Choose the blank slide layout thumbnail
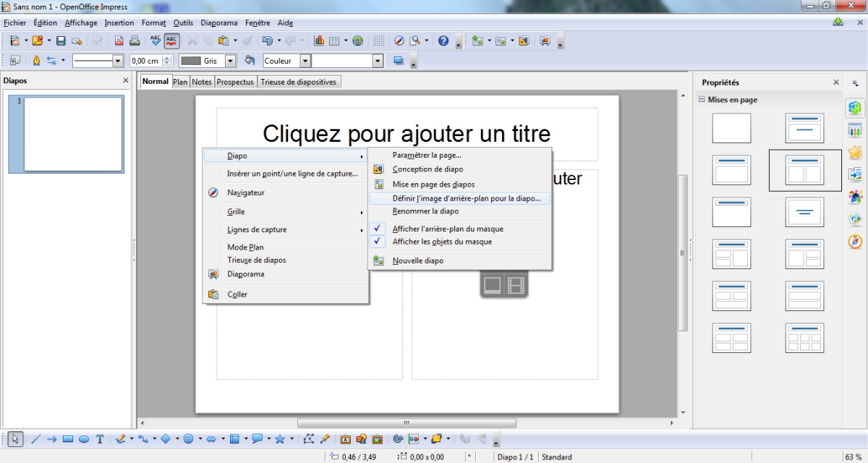The height and width of the screenshot is (463, 868). 731,128
